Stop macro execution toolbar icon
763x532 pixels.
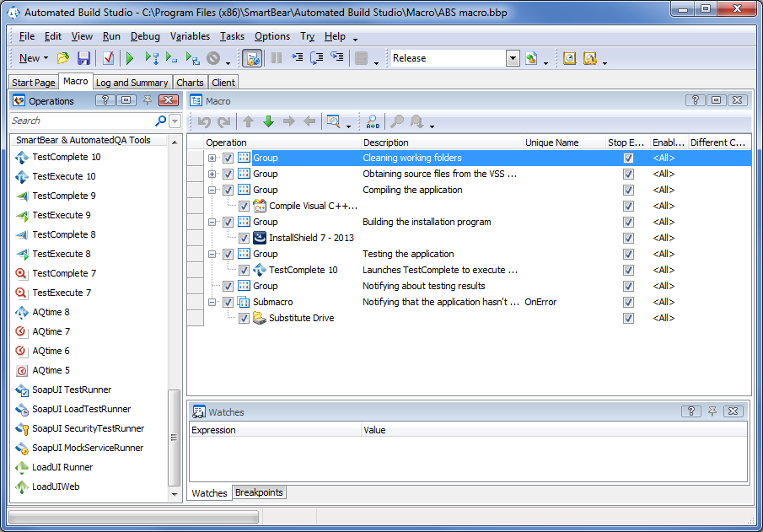coord(213,58)
